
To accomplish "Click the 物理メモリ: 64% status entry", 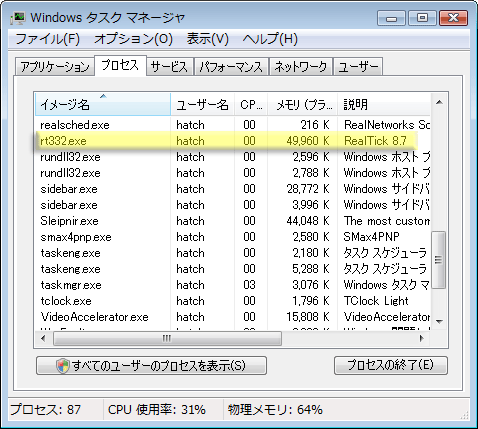I will (275, 410).
